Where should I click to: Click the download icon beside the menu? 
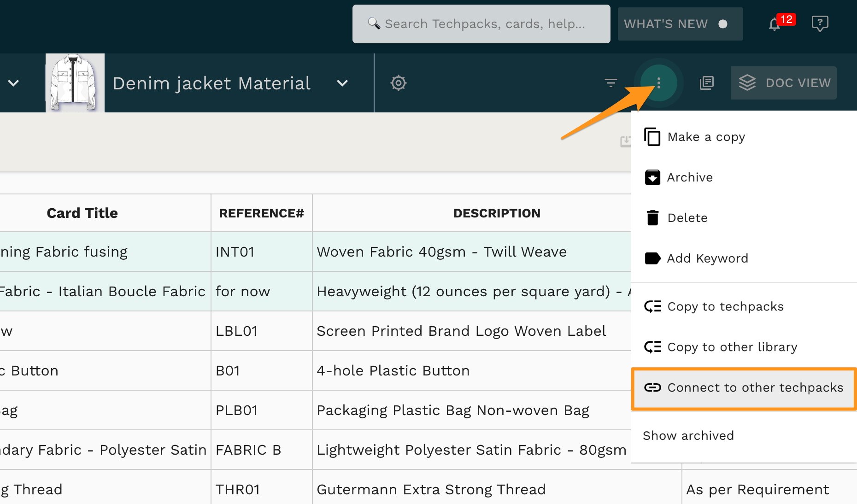coord(625,141)
